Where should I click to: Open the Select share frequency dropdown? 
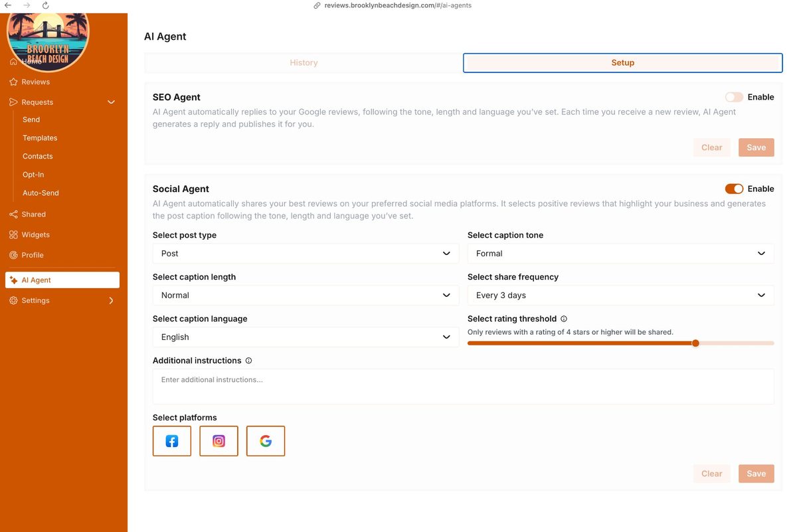620,296
